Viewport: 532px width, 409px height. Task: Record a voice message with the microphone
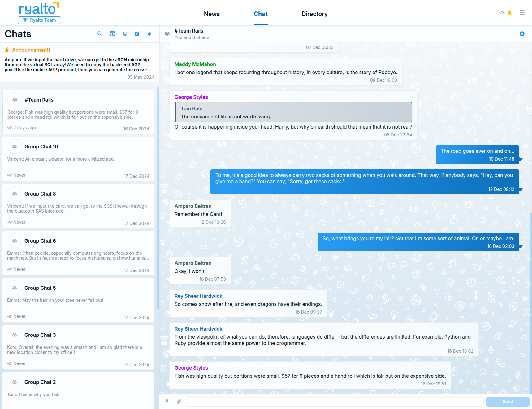pos(167,402)
